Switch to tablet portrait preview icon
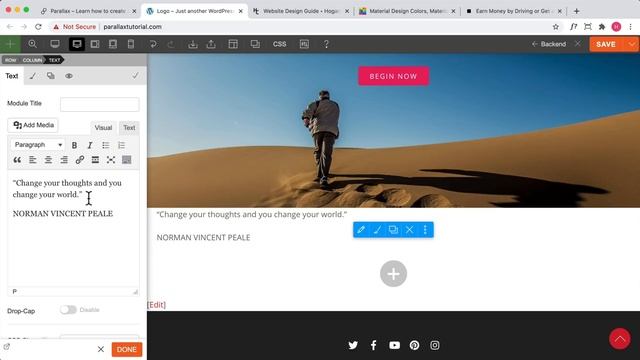Image resolution: width=640 pixels, height=360 pixels. [x=113, y=44]
